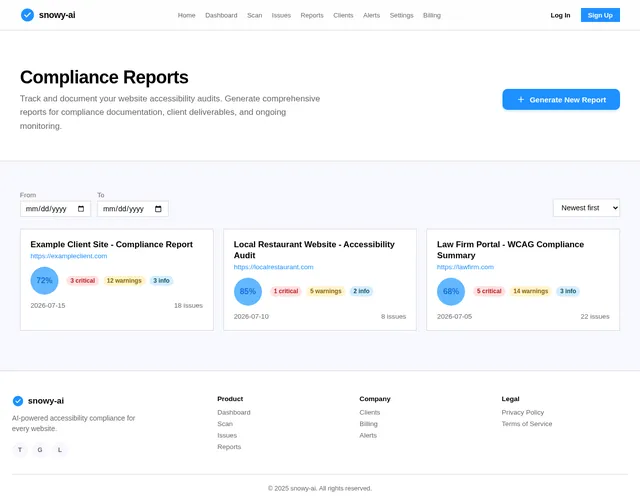640x504 pixels.
Task: Open the To date calendar picker icon
Action: tap(158, 209)
